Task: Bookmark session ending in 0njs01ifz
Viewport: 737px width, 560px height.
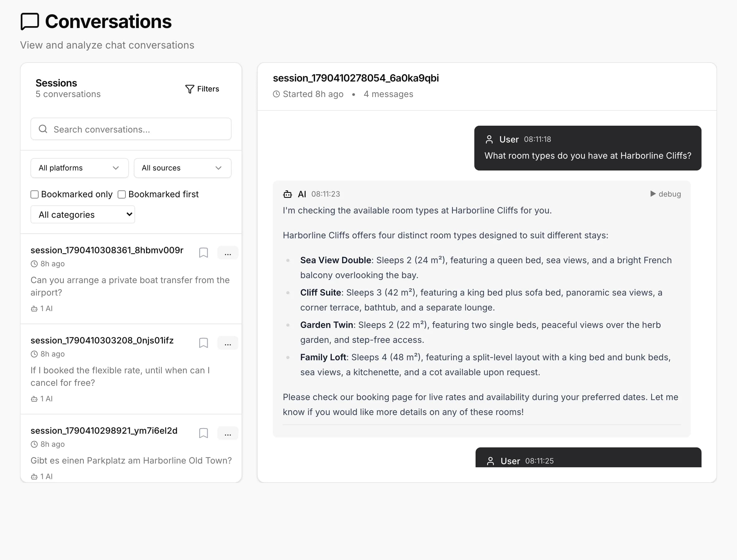Action: [204, 343]
